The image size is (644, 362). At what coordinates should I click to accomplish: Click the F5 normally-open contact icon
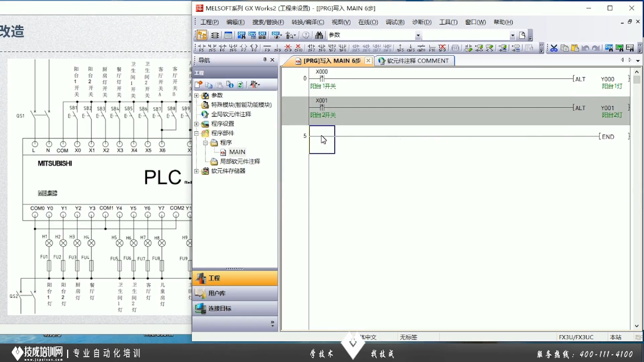tap(201, 49)
